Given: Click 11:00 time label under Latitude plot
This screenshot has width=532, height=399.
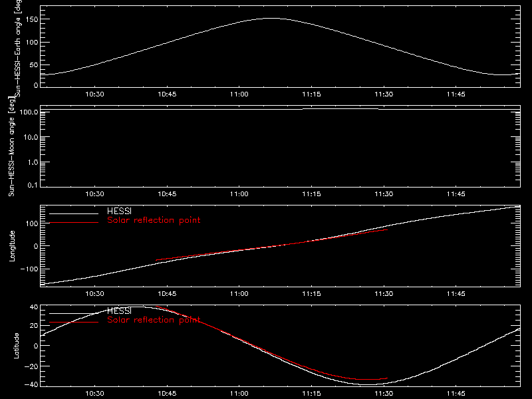Looking at the screenshot, I should pyautogui.click(x=239, y=394).
